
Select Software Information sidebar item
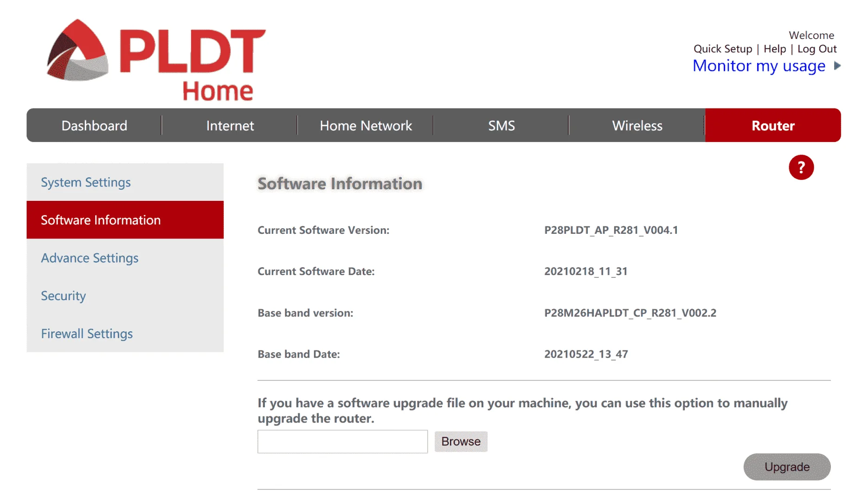pyautogui.click(x=125, y=220)
